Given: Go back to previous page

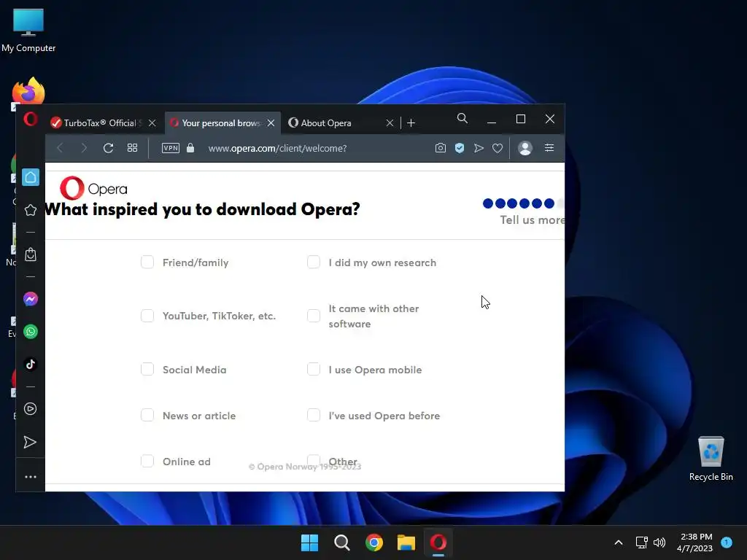Looking at the screenshot, I should pyautogui.click(x=60, y=148).
